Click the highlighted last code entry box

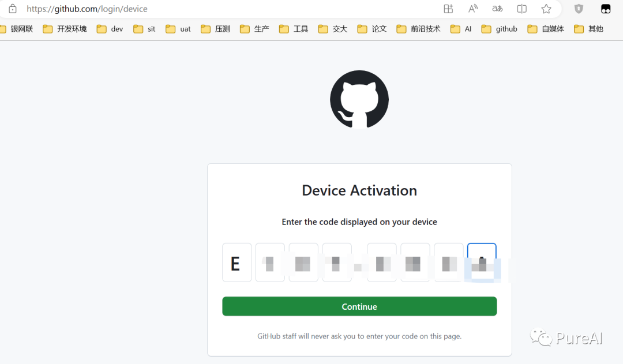click(482, 262)
